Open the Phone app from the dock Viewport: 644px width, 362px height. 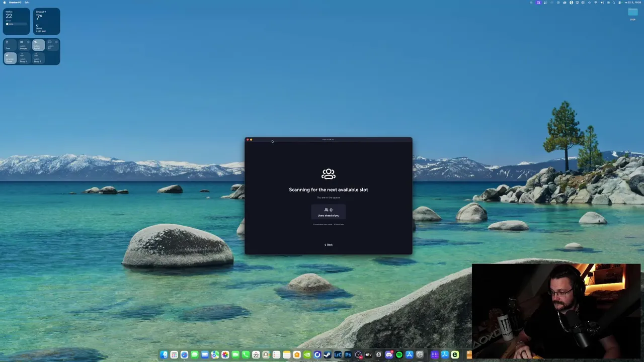tap(246, 354)
